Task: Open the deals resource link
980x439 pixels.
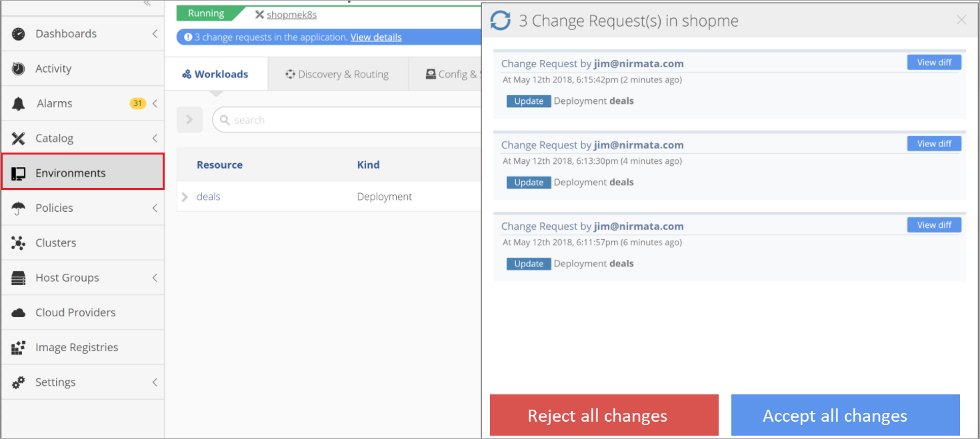Action: (x=209, y=197)
